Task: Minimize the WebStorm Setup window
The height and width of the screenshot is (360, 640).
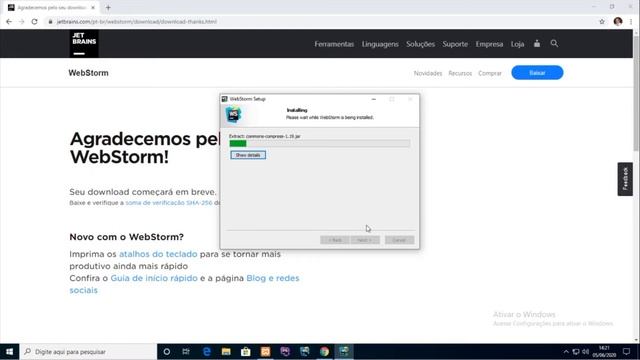Action: pyautogui.click(x=373, y=99)
